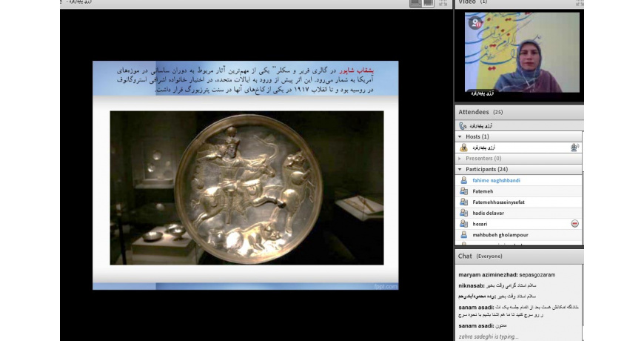The image size is (644, 341).
Task: Click the Persian slide heading text
Action: (245, 80)
